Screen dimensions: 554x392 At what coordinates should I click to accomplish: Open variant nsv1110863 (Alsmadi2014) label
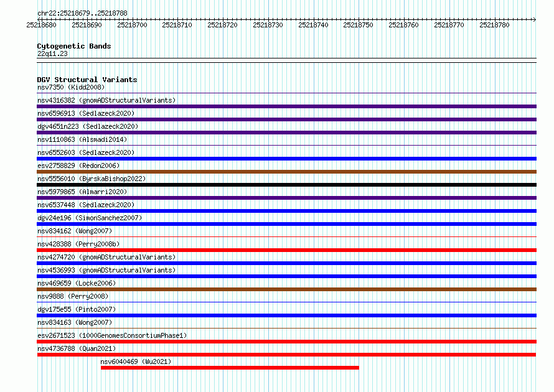click(x=82, y=139)
